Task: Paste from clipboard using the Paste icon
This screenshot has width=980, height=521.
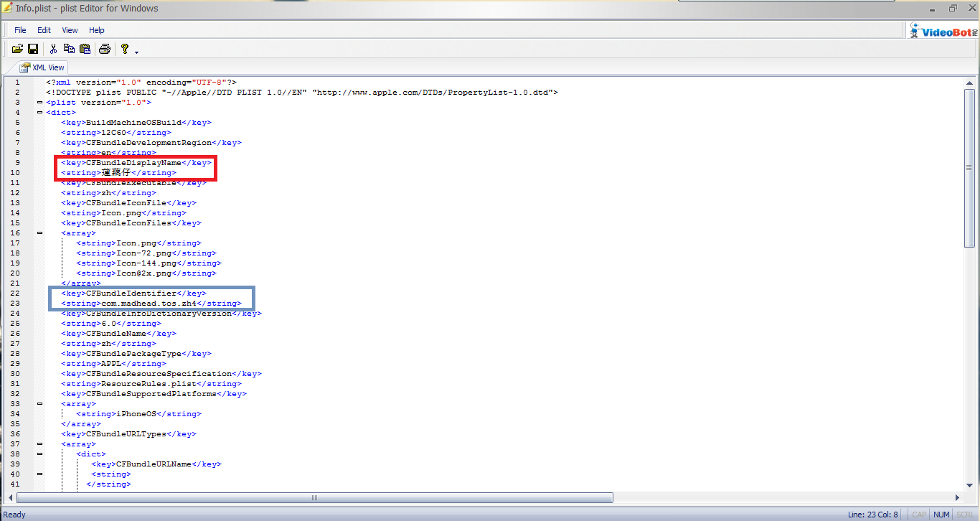Action: [85, 49]
